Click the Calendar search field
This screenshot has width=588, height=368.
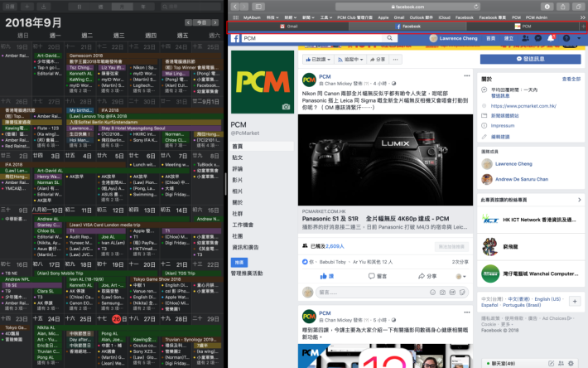[x=191, y=7]
